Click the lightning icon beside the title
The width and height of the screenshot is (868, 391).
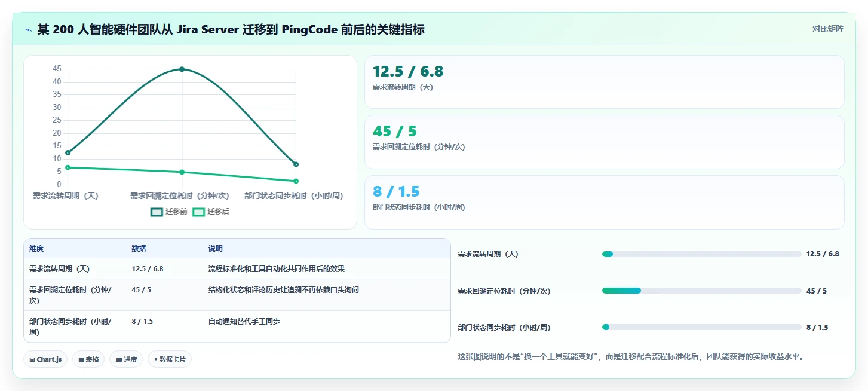pos(28,30)
